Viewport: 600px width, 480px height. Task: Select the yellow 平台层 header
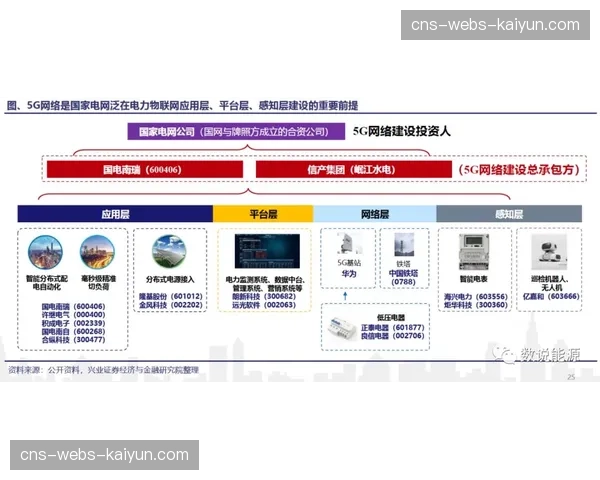click(x=263, y=214)
